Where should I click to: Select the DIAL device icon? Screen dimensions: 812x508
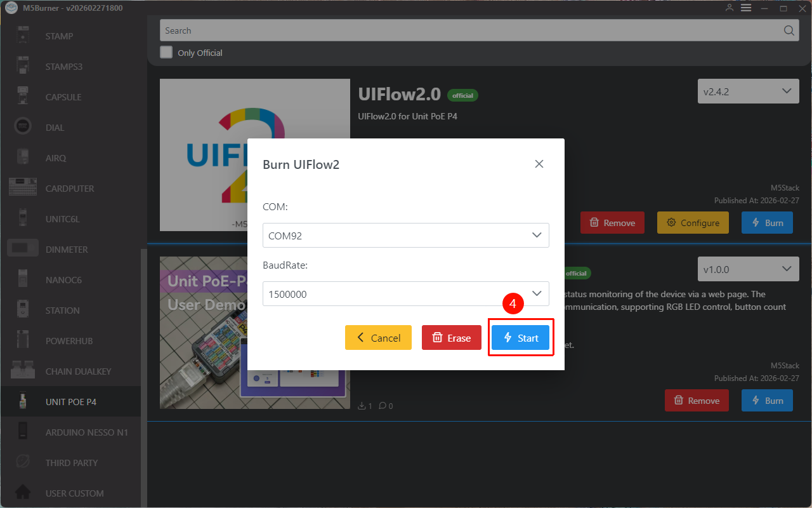pos(23,127)
